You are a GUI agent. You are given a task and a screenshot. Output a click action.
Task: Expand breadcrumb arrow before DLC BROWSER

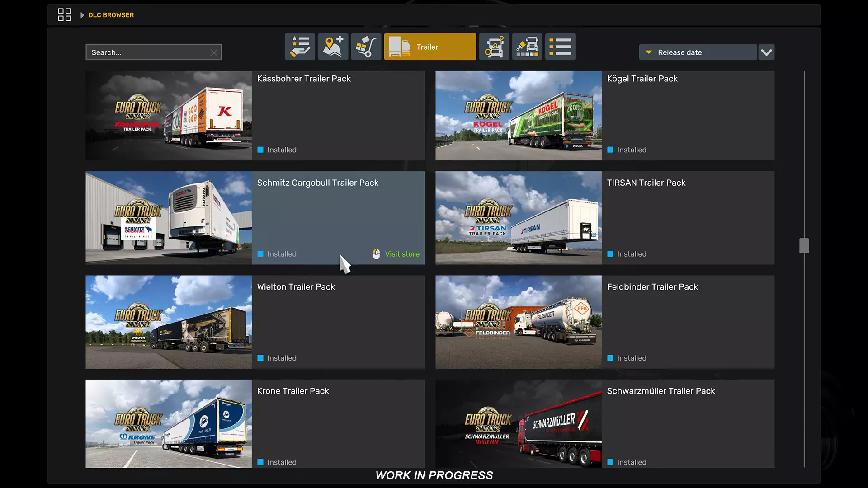click(82, 15)
